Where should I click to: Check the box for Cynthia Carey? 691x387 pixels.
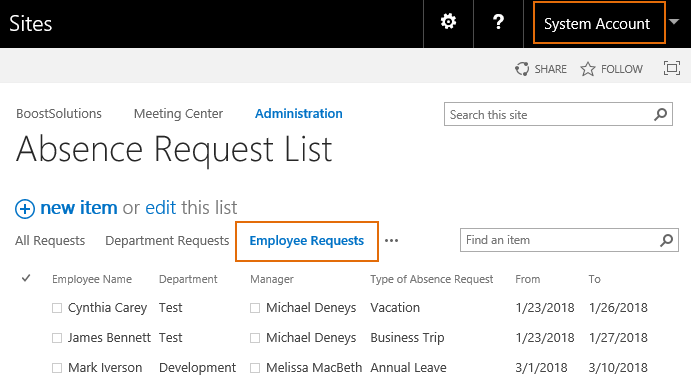click(57, 308)
